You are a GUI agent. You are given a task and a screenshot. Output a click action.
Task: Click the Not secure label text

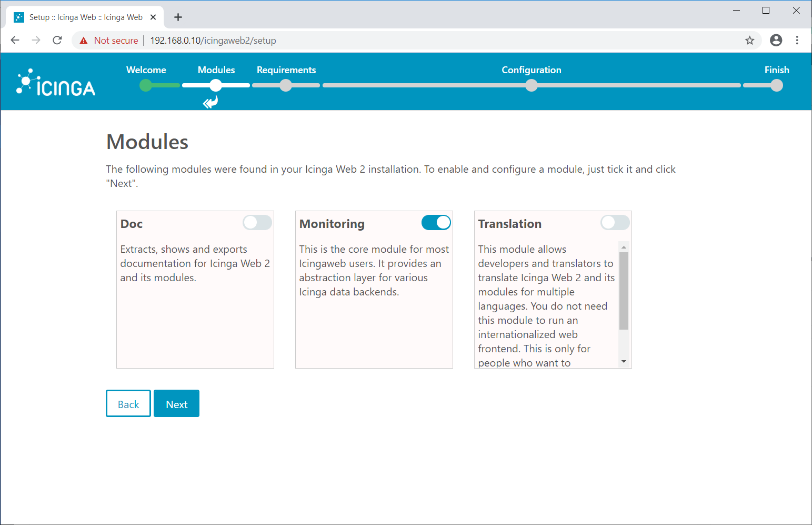116,41
